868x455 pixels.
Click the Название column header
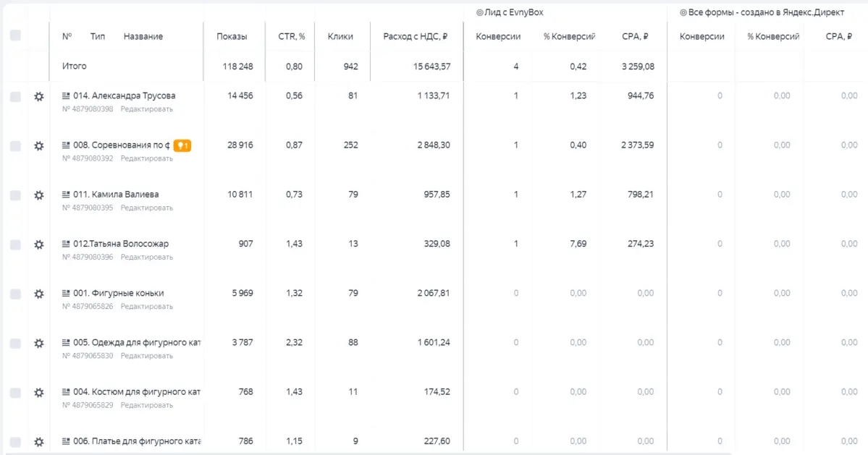[143, 36]
